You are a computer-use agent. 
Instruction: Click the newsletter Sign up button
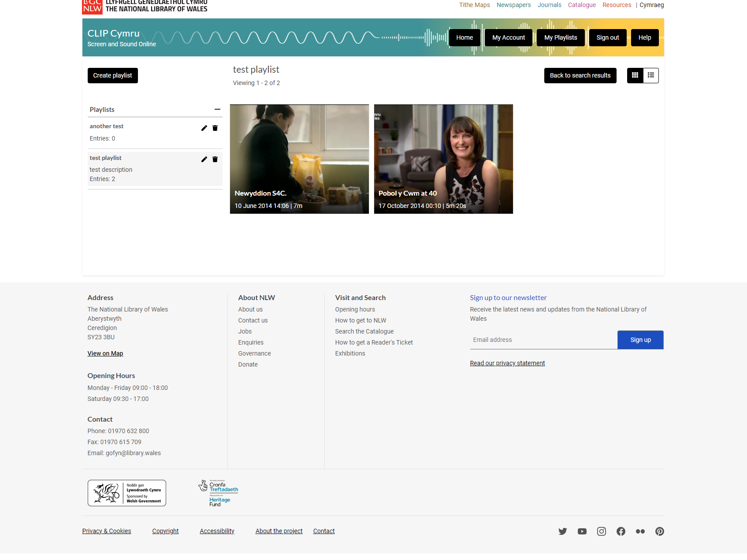[x=640, y=340]
